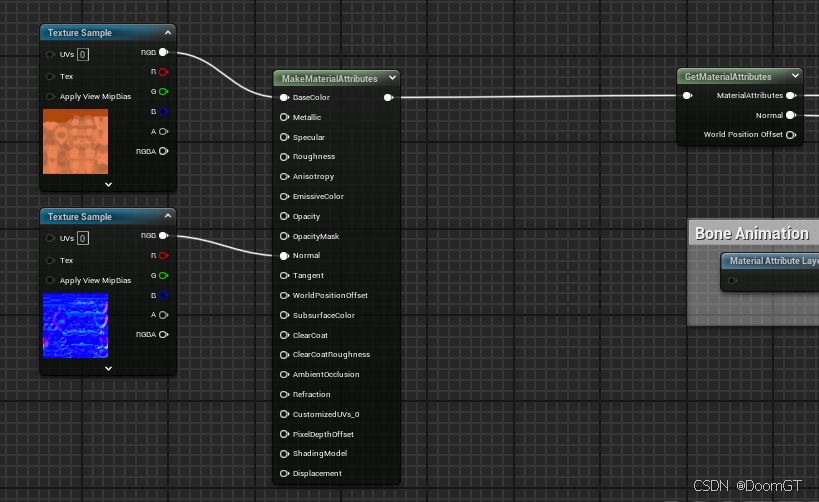Screen dimensions: 819x502
Task: Click A alpha output pin of bottom Texture Sample
Action: click(x=163, y=315)
